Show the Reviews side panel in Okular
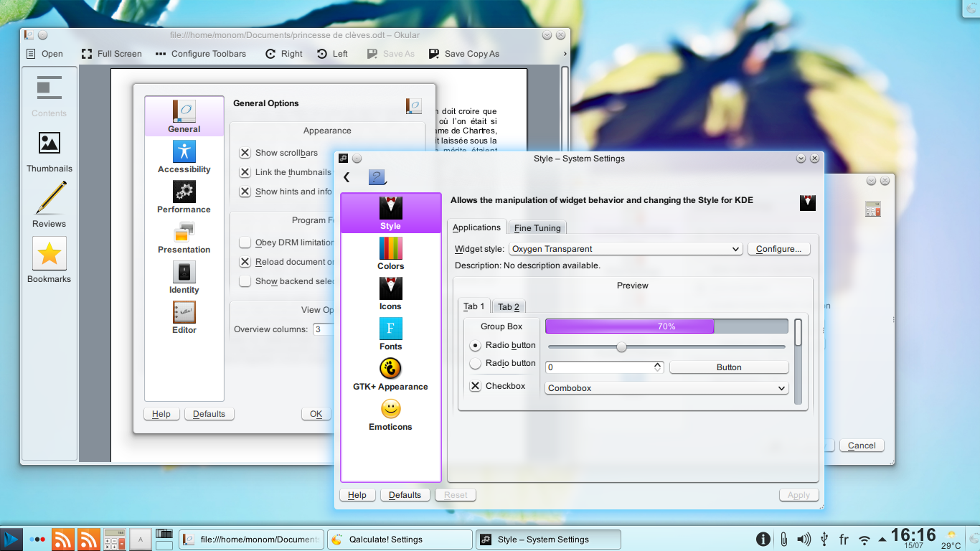 (50, 204)
